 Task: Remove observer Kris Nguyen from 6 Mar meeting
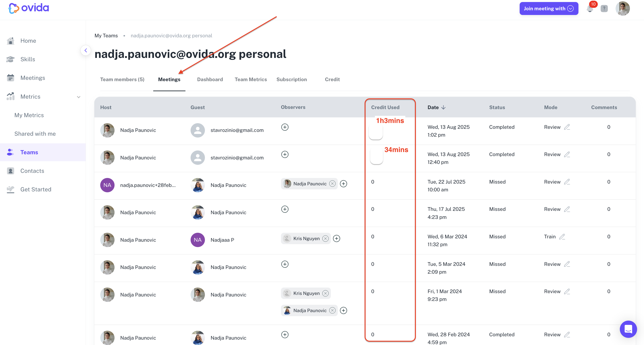pos(325,239)
